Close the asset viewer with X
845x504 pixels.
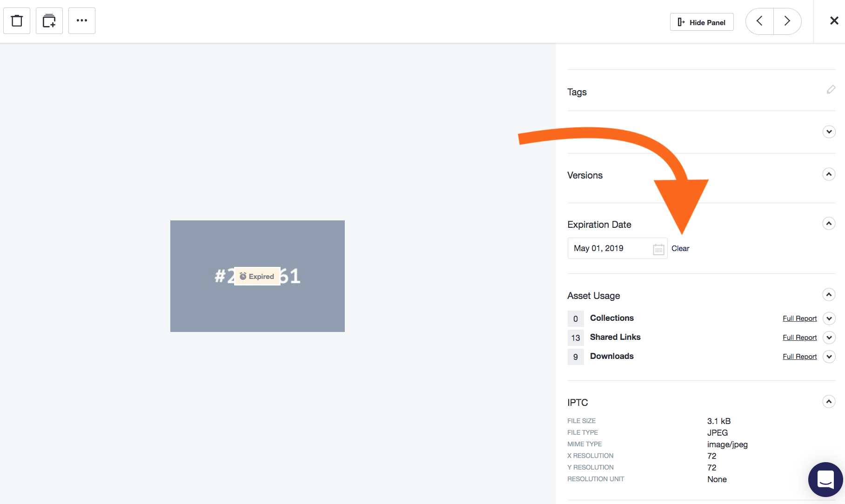pos(834,20)
